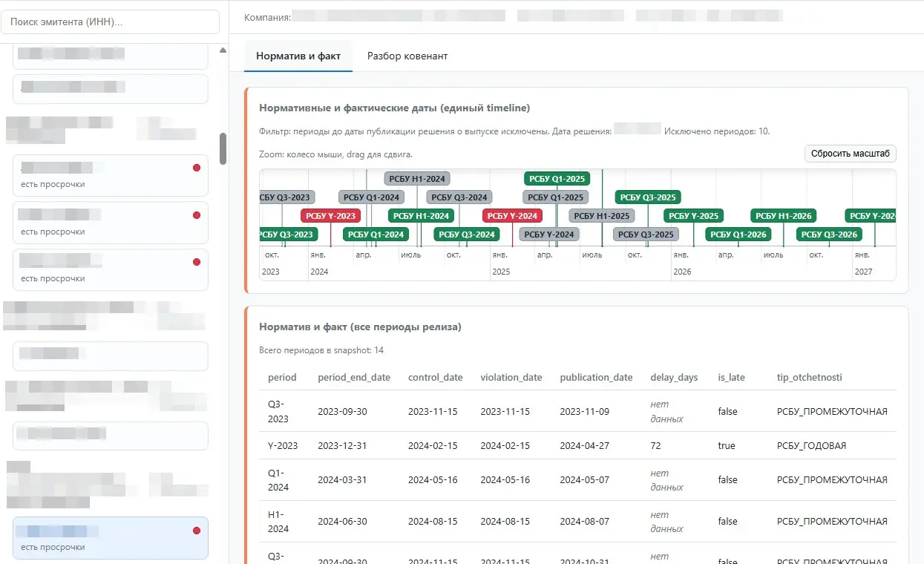The height and width of the screenshot is (564, 924).
Task: Click the Компания label in header
Action: click(x=267, y=17)
